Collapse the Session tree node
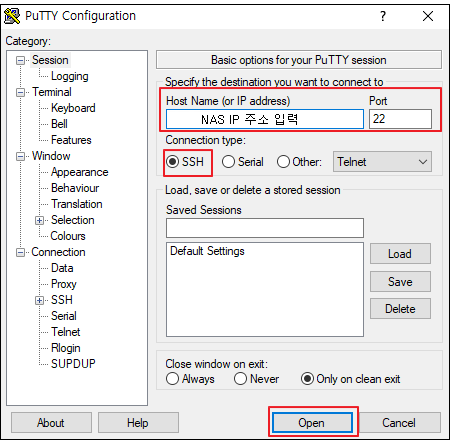This screenshot has height=448, width=450. click(x=20, y=61)
